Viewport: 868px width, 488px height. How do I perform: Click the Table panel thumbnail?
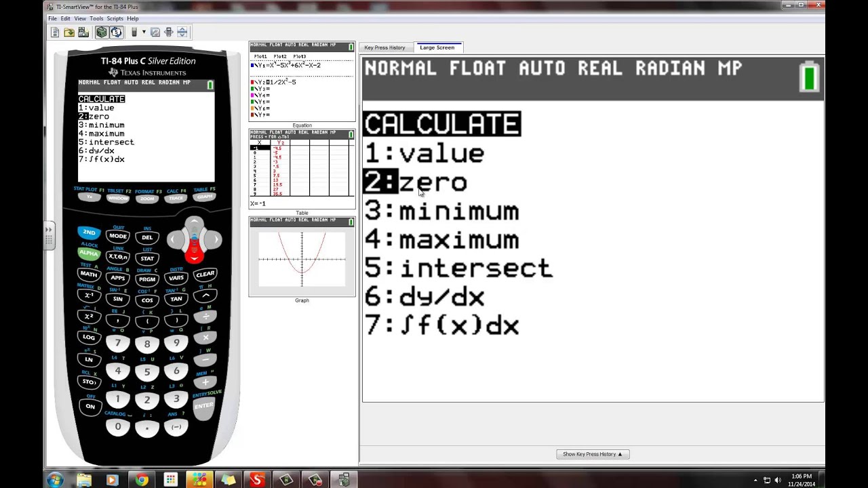coord(302,169)
